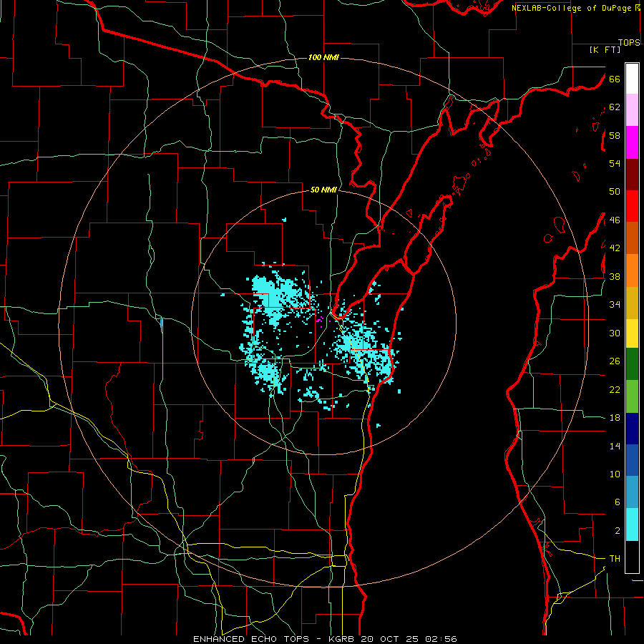Click the black TH threshold swatch
Image resolution: width=644 pixels, height=644 pixels.
(632, 557)
